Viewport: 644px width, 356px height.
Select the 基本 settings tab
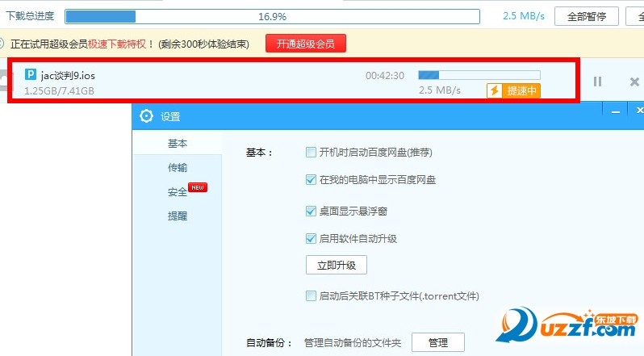point(178,144)
